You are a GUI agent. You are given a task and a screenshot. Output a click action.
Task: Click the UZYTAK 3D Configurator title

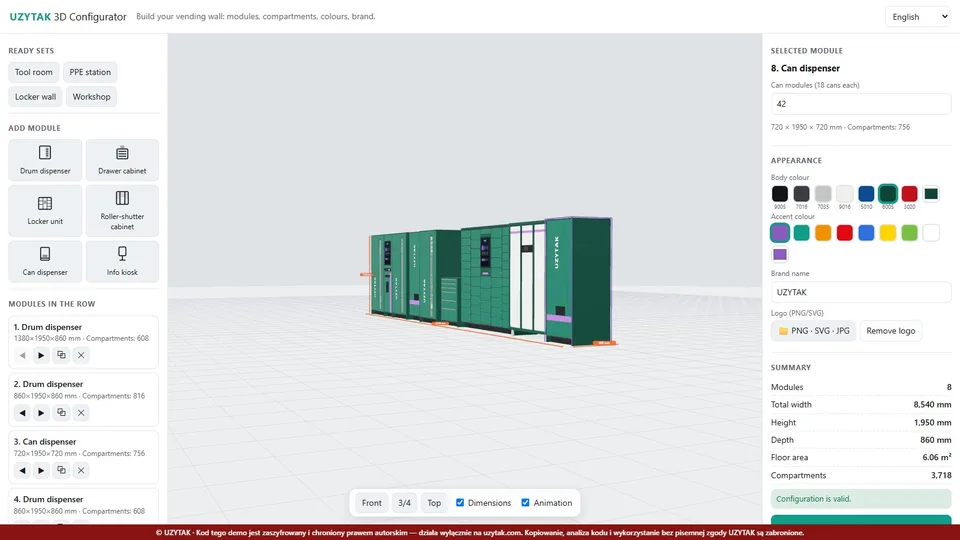(68, 17)
